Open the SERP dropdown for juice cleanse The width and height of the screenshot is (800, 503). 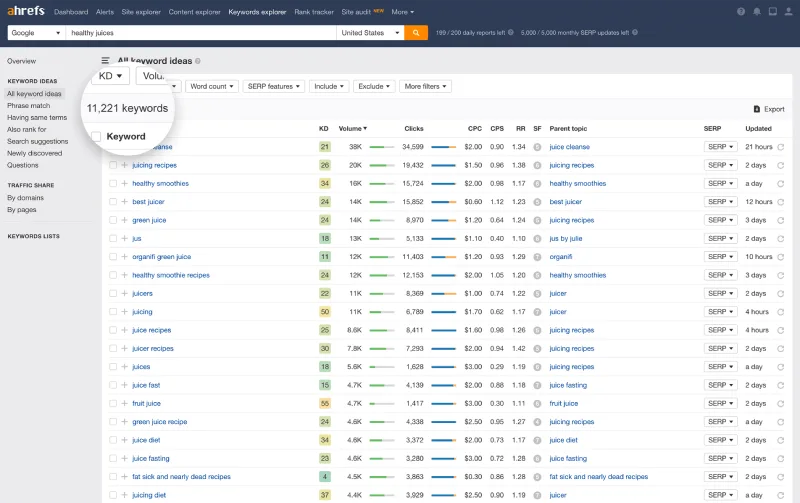click(719, 147)
